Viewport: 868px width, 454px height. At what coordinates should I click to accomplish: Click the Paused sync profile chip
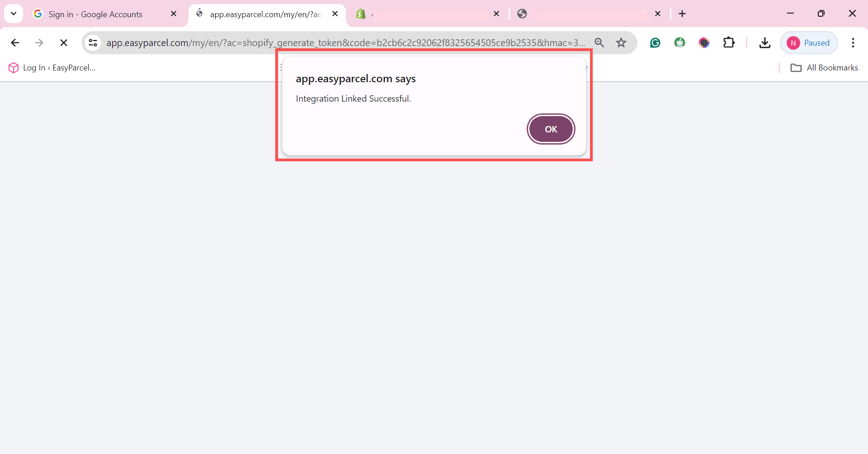point(809,42)
